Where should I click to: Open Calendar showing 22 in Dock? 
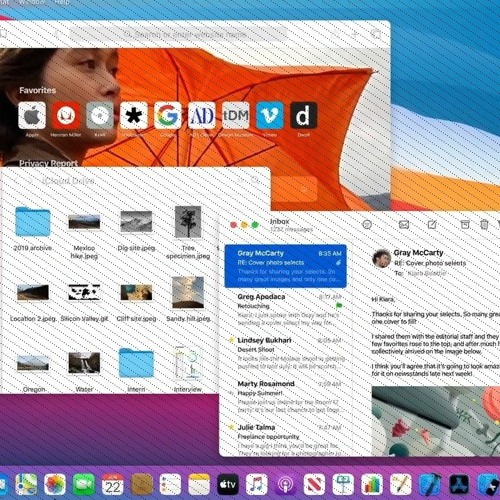point(113,484)
